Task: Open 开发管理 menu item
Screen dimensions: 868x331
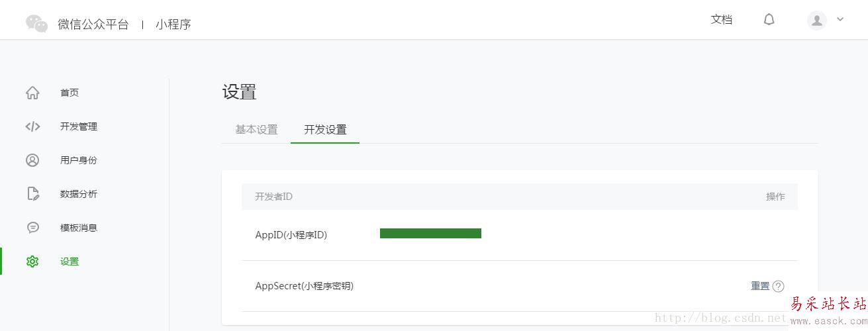Action: [79, 126]
